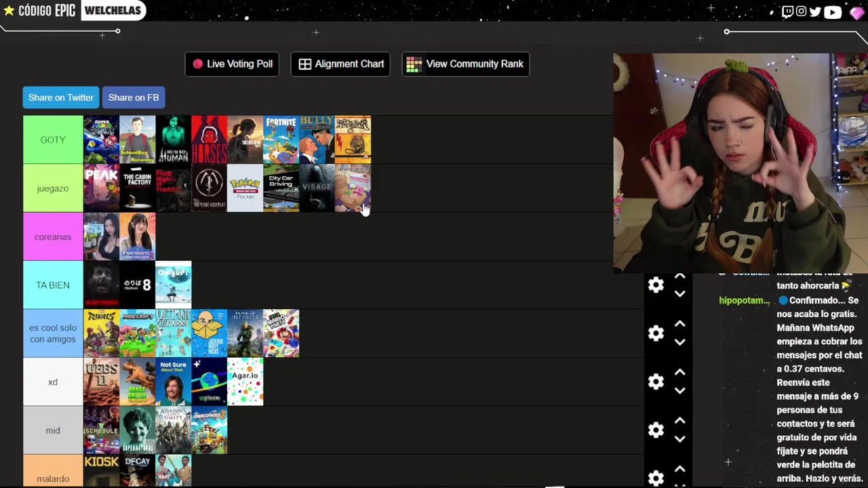Select the Assassin's Creed Unity thumbnail

point(173,430)
